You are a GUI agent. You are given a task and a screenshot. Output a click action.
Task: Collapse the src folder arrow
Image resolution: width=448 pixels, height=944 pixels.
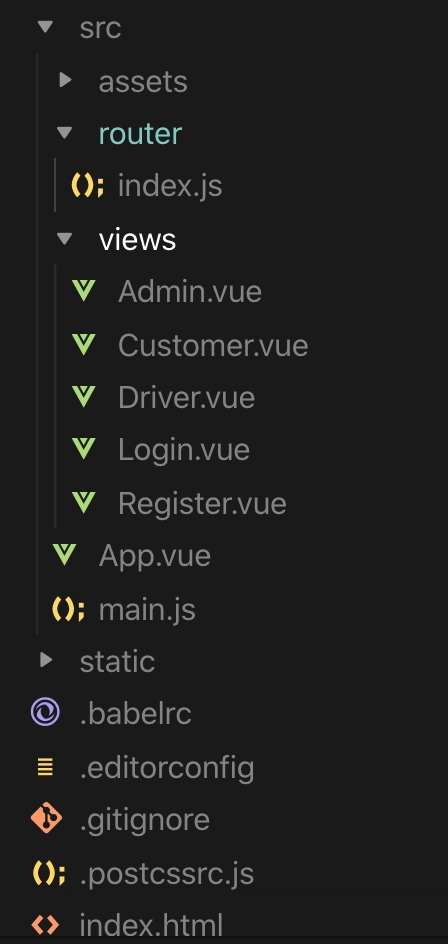coord(45,26)
